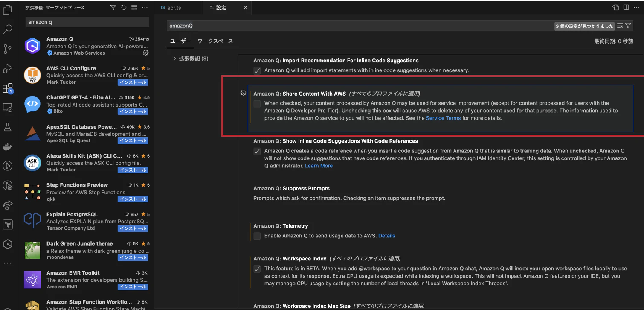Install the Explain PostgreSQL extension
The width and height of the screenshot is (644, 310).
(133, 228)
